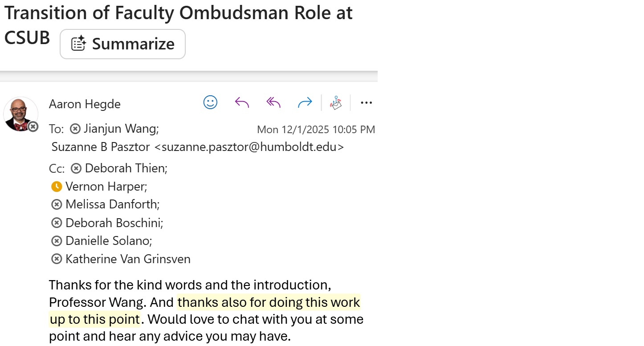Reply to Aaron Hegde's email
This screenshot has width=644, height=346.
(x=241, y=103)
